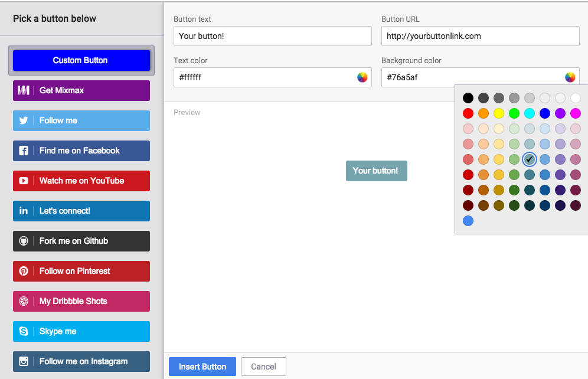Click the Dribbble ball icon
This screenshot has width=588, height=379.
24,301
